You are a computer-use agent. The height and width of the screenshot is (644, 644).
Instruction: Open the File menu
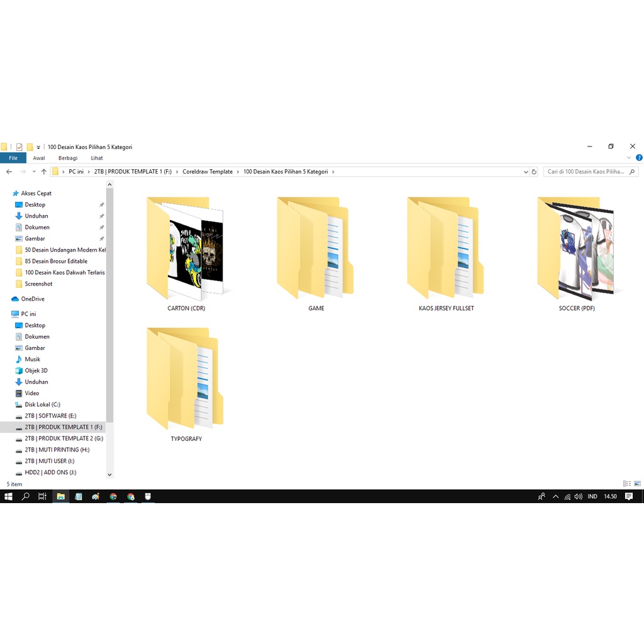[x=13, y=158]
